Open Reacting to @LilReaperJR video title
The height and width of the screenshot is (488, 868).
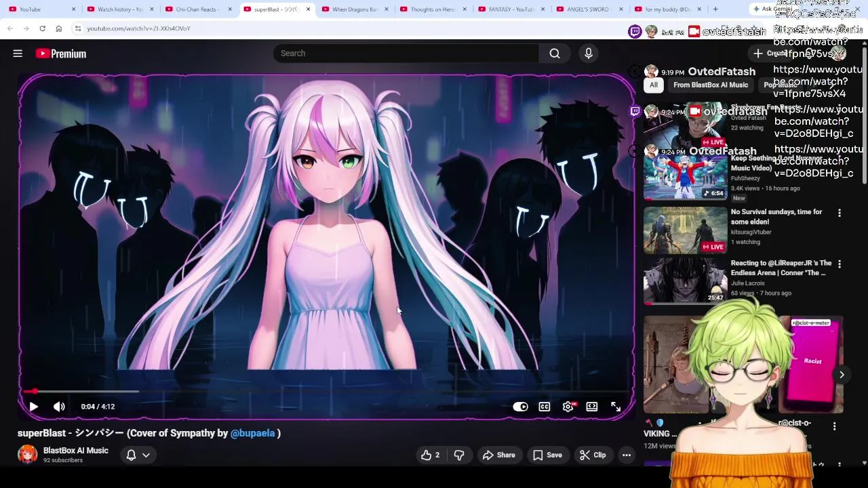781,268
